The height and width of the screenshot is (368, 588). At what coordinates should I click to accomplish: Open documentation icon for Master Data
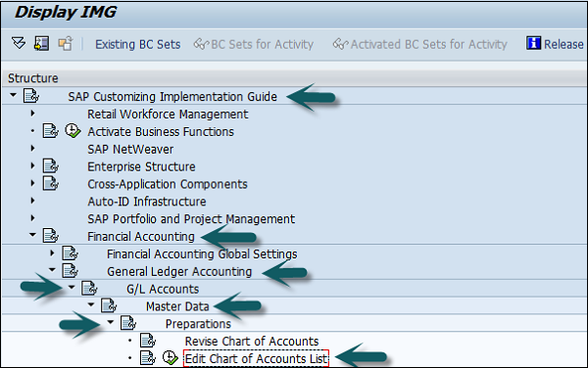[109, 305]
